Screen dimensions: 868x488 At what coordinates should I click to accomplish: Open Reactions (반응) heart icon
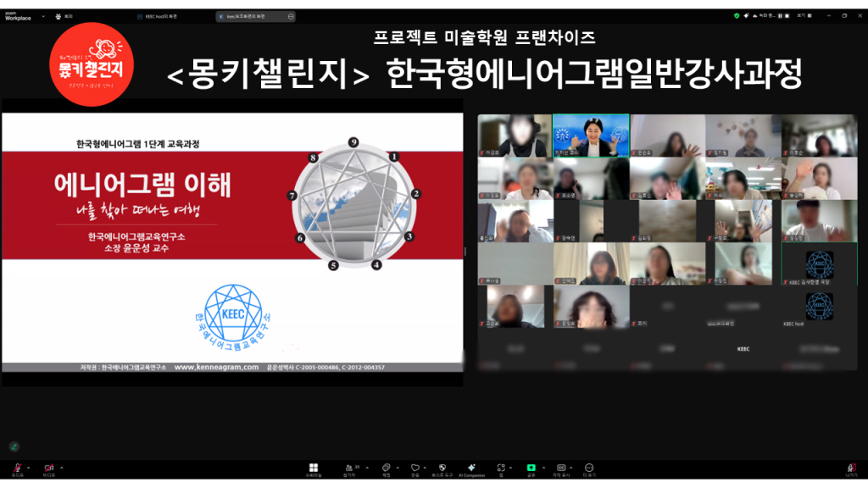click(415, 469)
